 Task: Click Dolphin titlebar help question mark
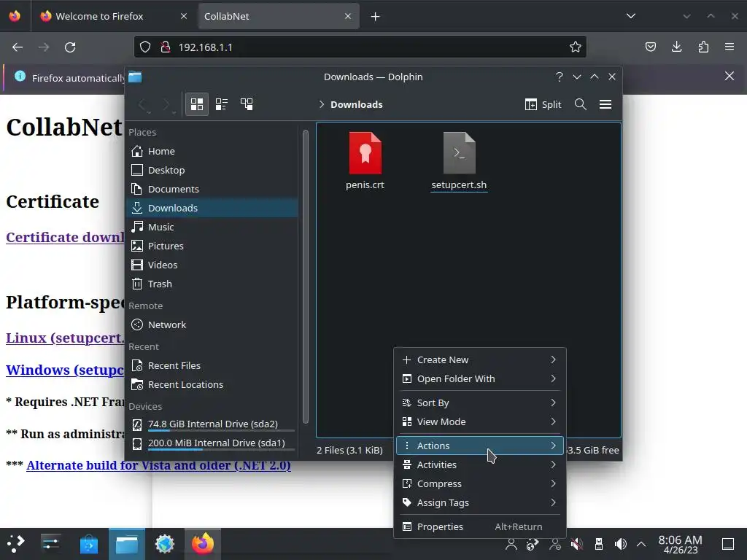click(560, 77)
